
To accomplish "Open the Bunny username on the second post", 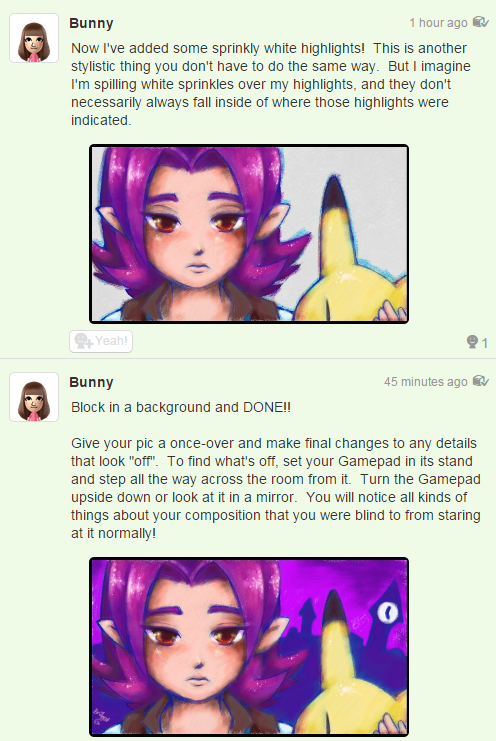I will [x=91, y=382].
